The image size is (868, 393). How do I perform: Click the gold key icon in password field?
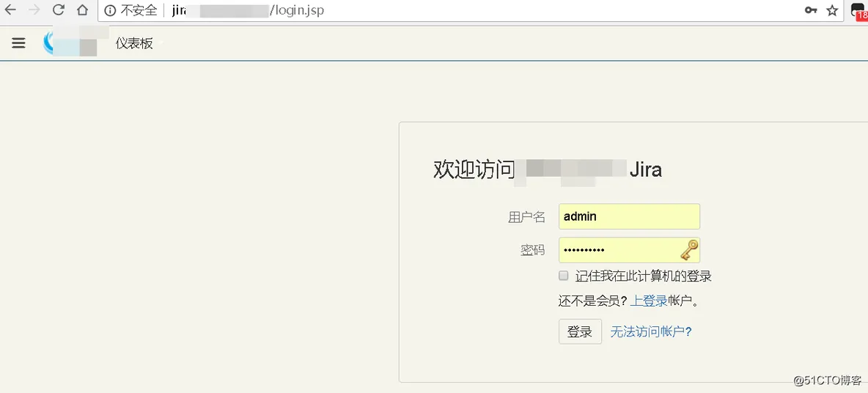[688, 250]
